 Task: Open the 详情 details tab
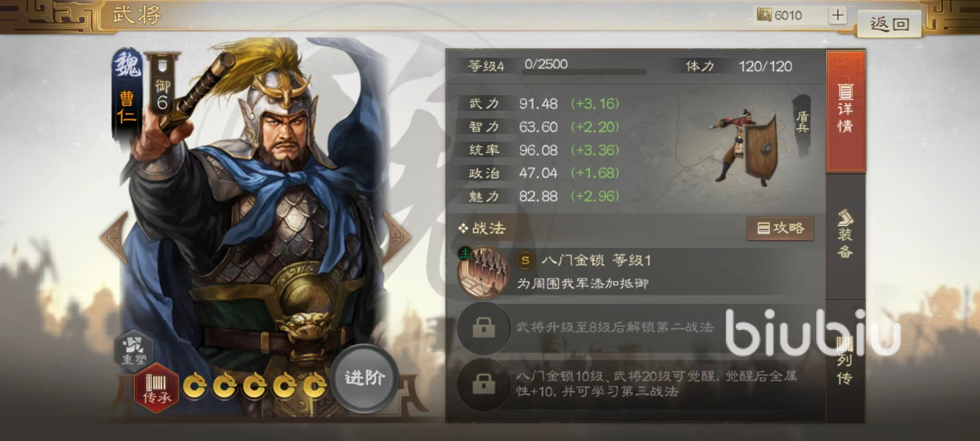tap(846, 111)
